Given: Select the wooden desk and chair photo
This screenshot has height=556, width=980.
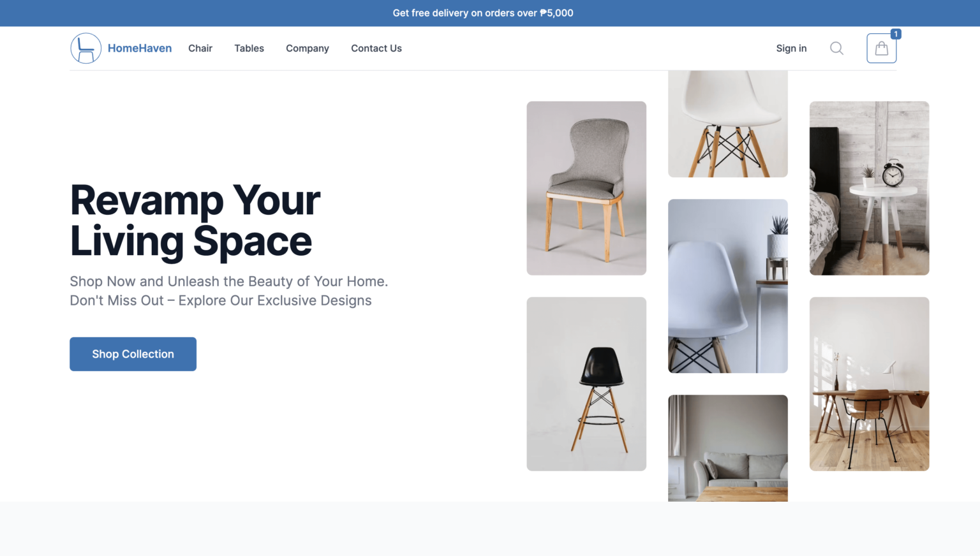Looking at the screenshot, I should point(870,384).
